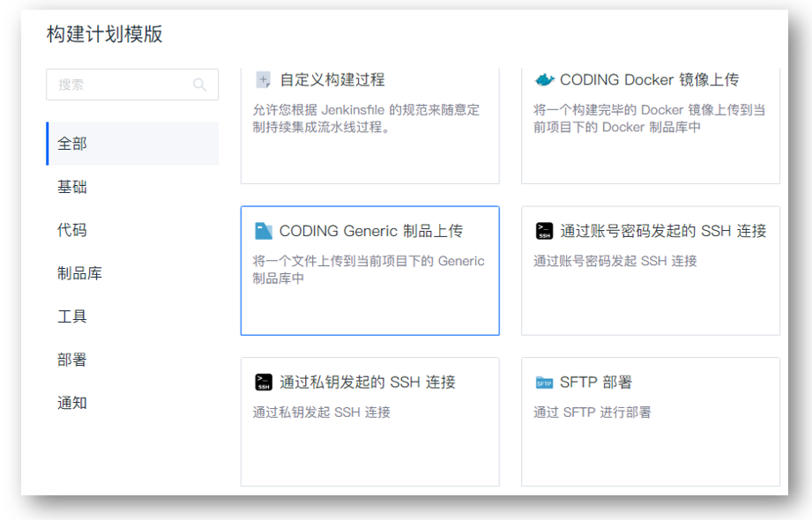812x520 pixels.
Task: Click the SFTP folder icon
Action: click(x=544, y=383)
